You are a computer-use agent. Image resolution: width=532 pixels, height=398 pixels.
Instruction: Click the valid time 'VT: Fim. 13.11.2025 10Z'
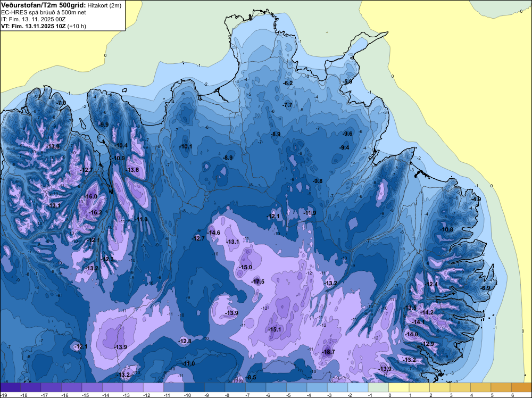pyautogui.click(x=34, y=26)
